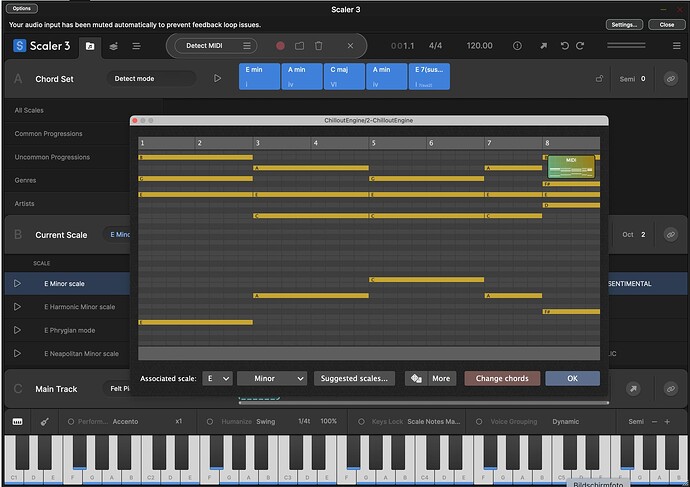Play the E Neapolitan Minor scale
Screen dimensions: 690x487
[17, 353]
